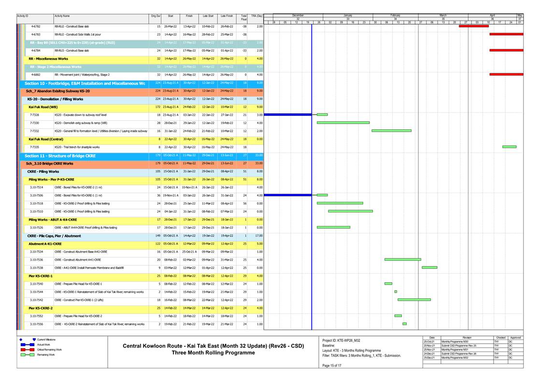This screenshot has height=392, width=555.
Task: Click the blue data date vertical line
Action: pyautogui.click(x=312, y=193)
